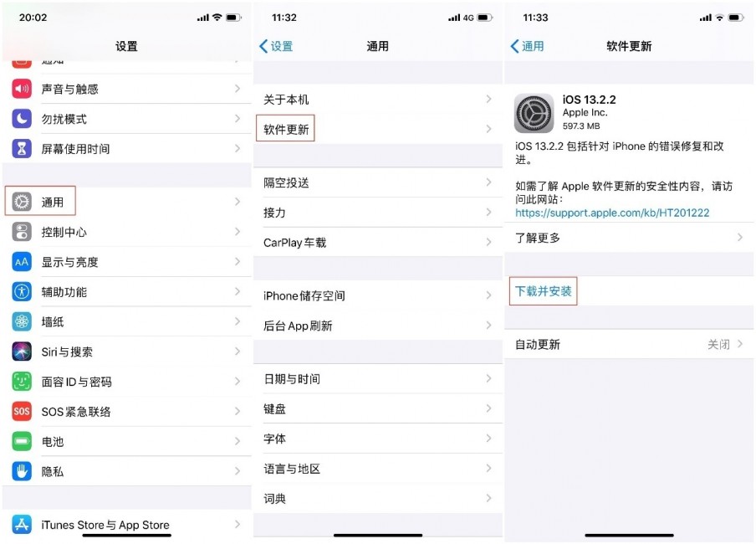Open Date & Time (日期与时间)
The width and height of the screenshot is (756, 544).
[377, 379]
